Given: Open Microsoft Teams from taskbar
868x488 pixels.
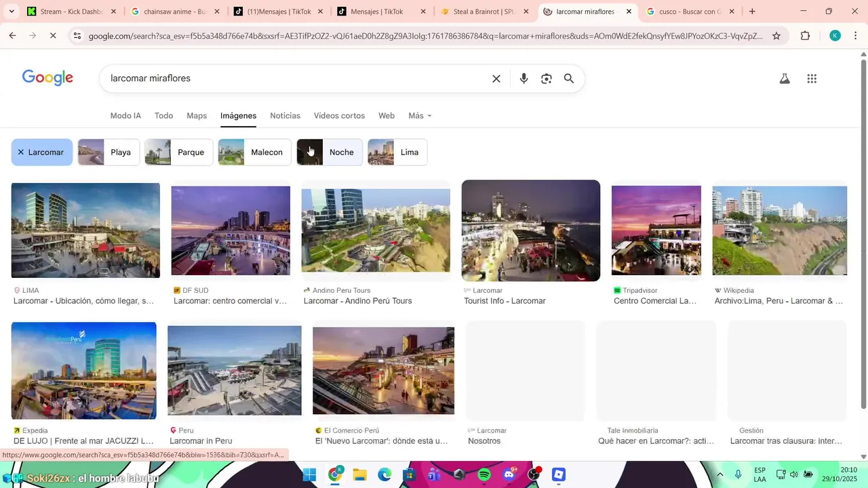Looking at the screenshot, I should tap(434, 474).
